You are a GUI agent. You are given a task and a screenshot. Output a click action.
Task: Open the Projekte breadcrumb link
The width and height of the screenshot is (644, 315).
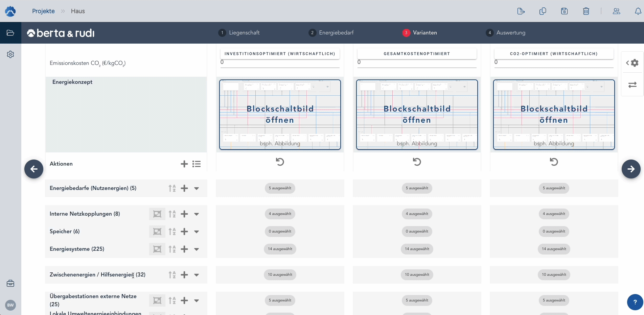tap(43, 11)
